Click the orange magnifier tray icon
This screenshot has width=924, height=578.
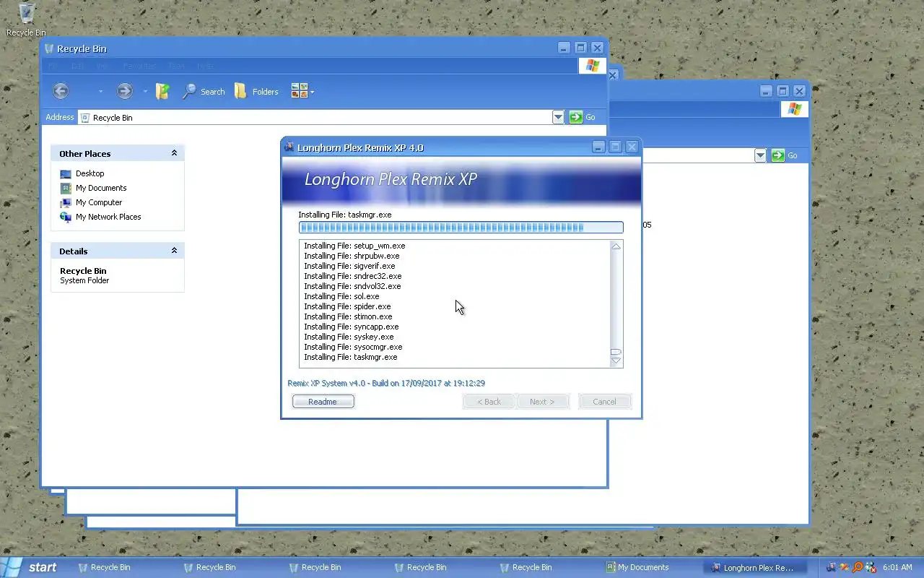coord(858,567)
